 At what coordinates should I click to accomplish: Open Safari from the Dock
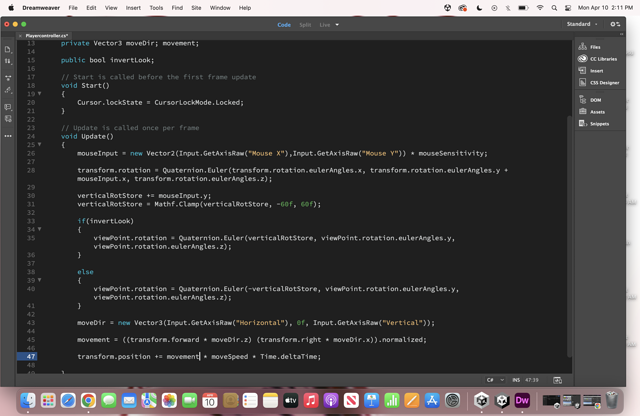(68, 400)
